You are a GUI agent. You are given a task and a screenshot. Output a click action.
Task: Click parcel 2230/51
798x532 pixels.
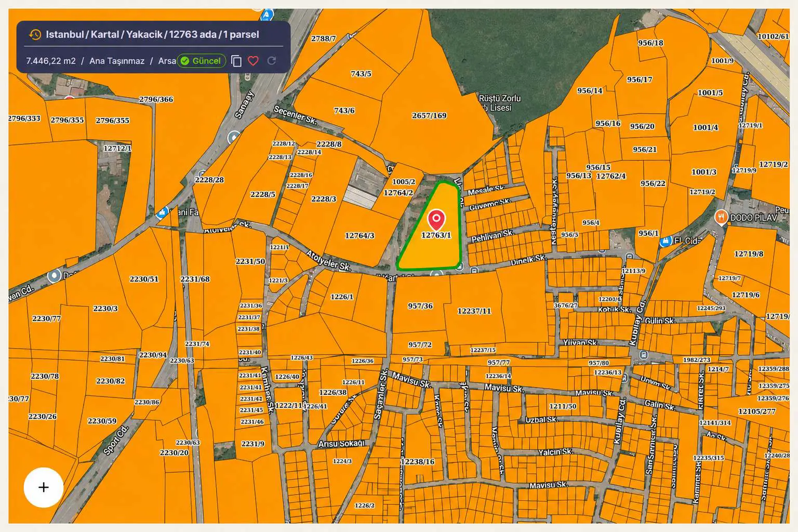[x=144, y=279]
